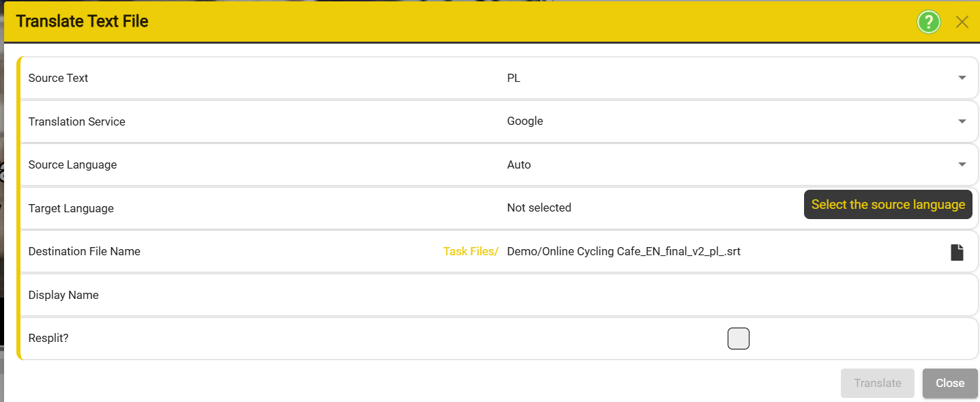Click the destination file browse document icon

(x=957, y=252)
